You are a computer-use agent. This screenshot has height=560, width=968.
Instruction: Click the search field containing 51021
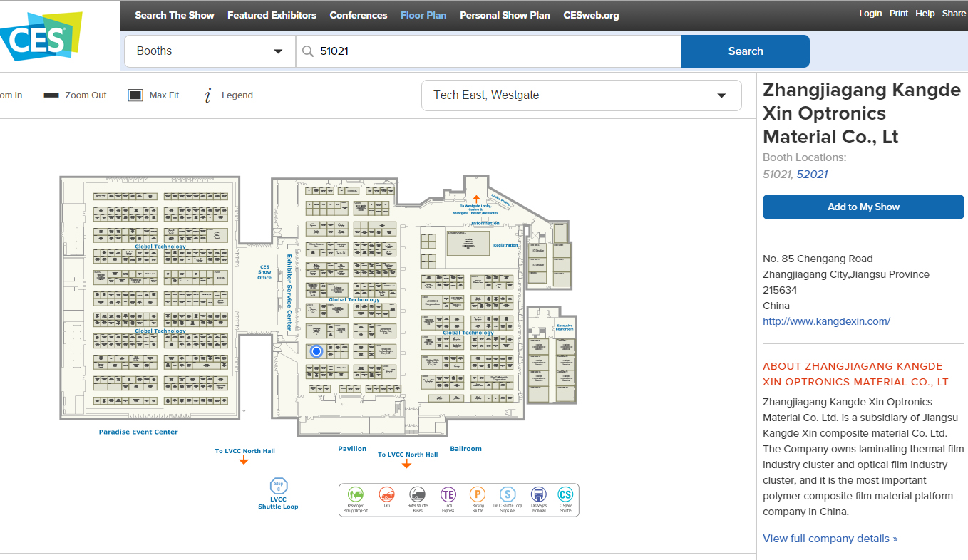(489, 51)
